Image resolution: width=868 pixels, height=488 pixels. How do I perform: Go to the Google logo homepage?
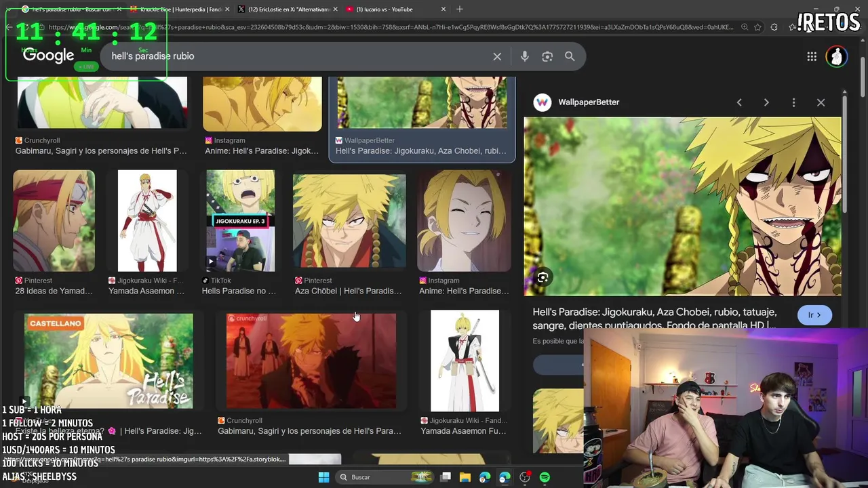(x=48, y=56)
